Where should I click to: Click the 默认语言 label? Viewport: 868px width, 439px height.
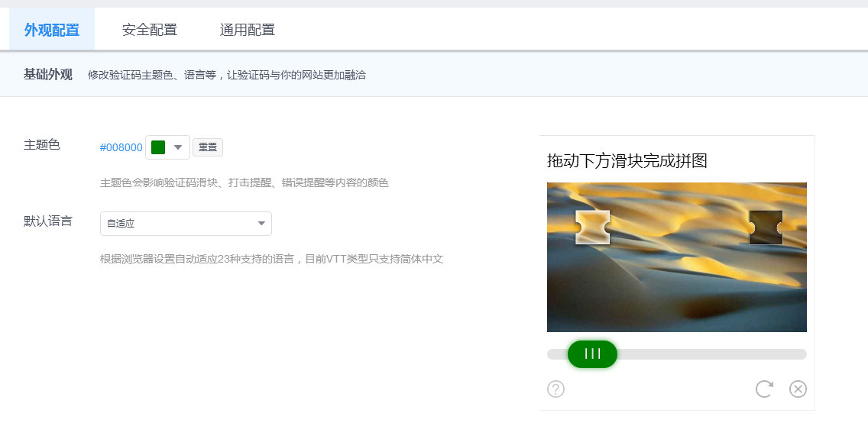pos(47,221)
